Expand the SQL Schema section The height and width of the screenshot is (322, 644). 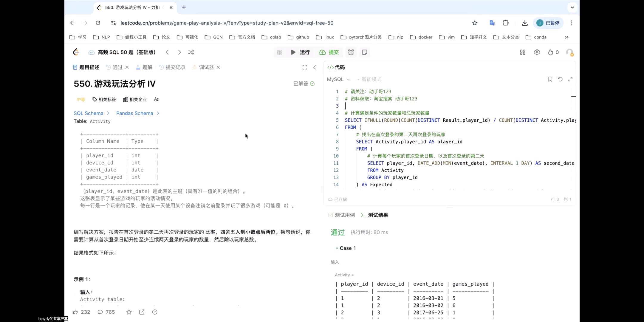point(92,113)
